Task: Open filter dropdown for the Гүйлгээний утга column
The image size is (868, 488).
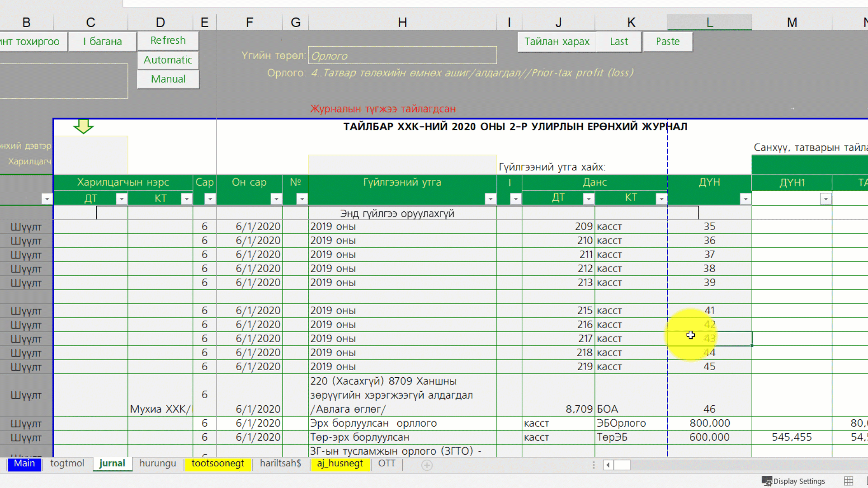Action: [x=490, y=199]
